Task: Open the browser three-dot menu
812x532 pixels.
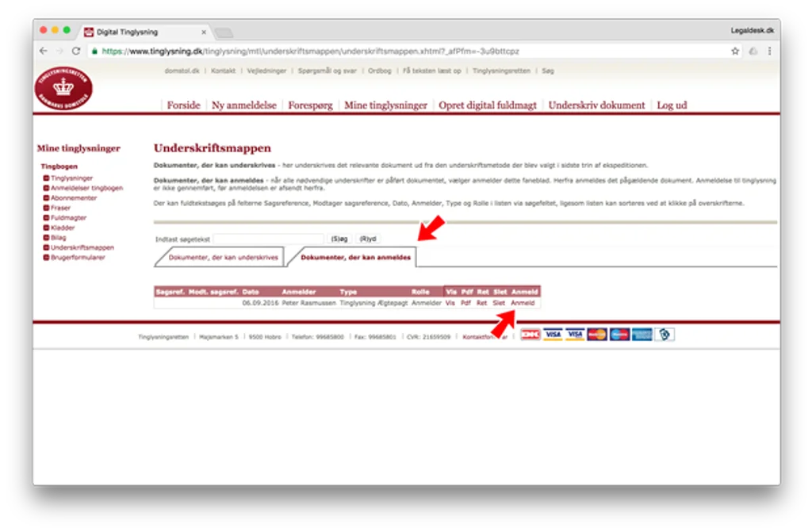Action: 769,51
